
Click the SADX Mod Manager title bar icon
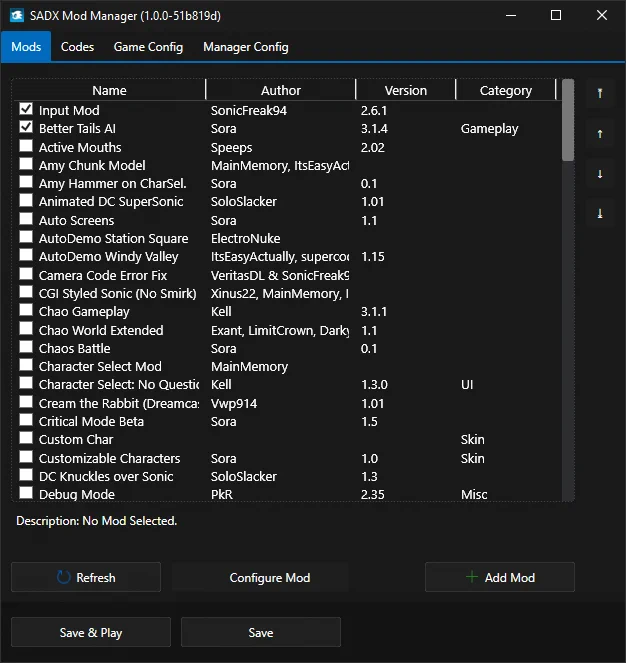click(x=16, y=16)
